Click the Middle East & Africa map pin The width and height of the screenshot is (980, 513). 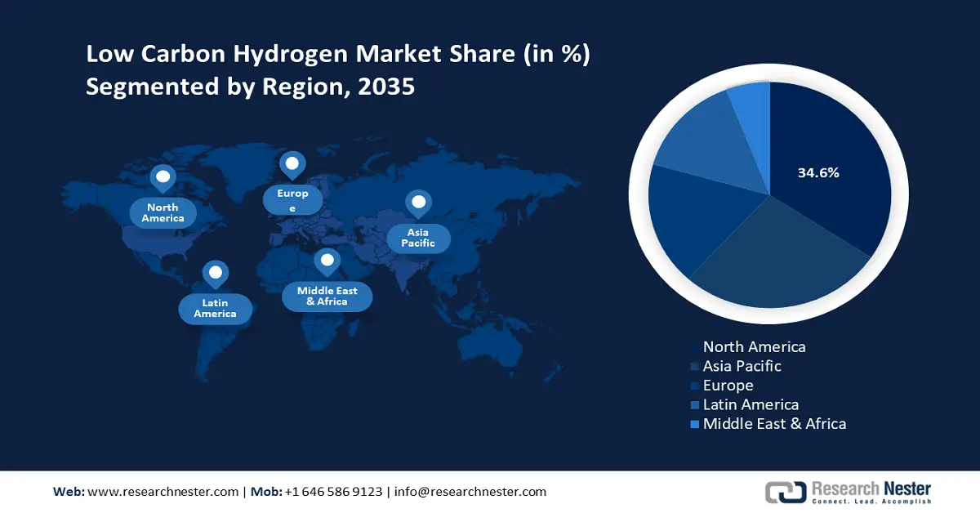click(327, 261)
